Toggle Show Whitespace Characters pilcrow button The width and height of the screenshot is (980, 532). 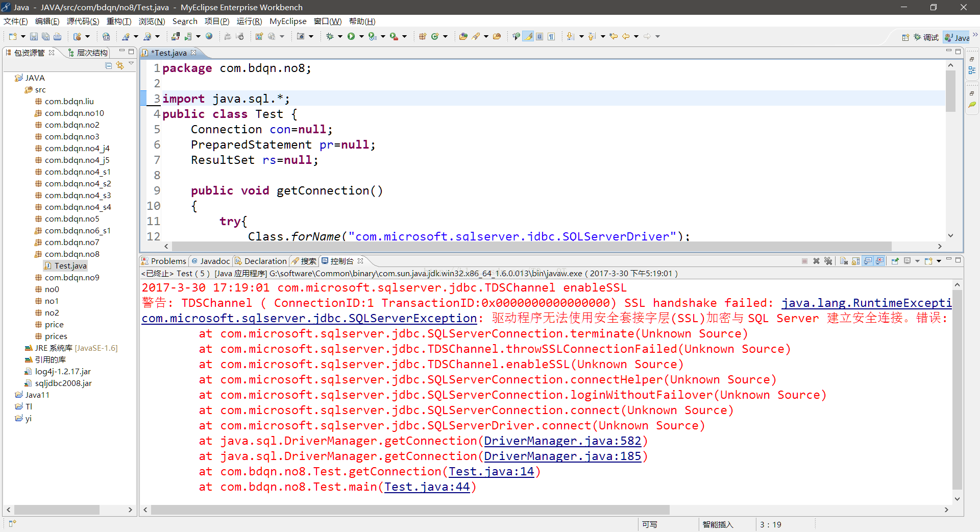[x=551, y=36]
